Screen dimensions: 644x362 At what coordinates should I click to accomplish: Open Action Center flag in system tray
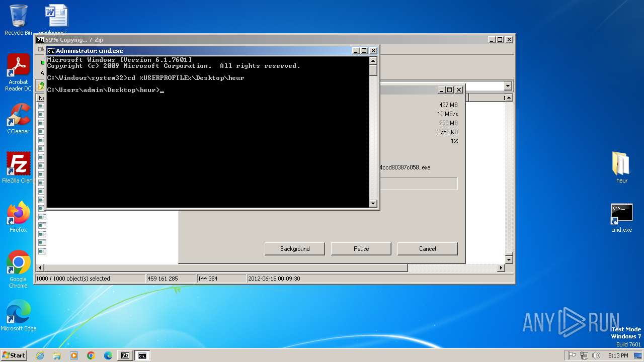[572, 355]
